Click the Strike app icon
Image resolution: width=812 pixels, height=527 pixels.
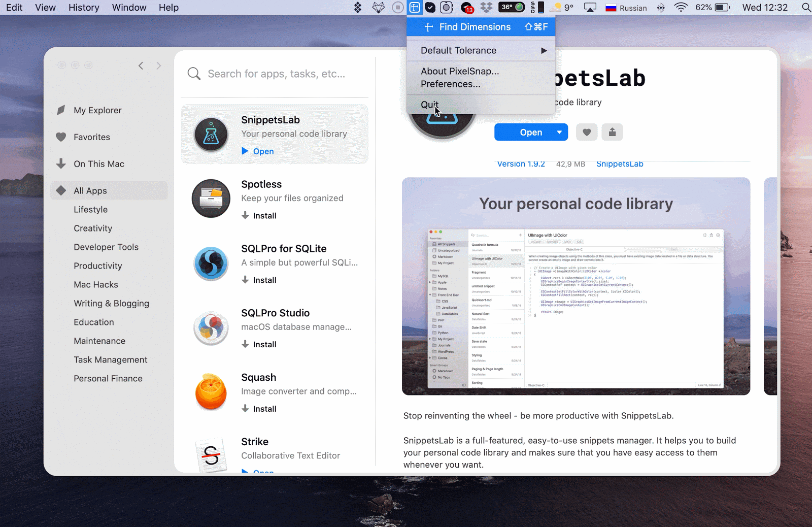point(211,454)
